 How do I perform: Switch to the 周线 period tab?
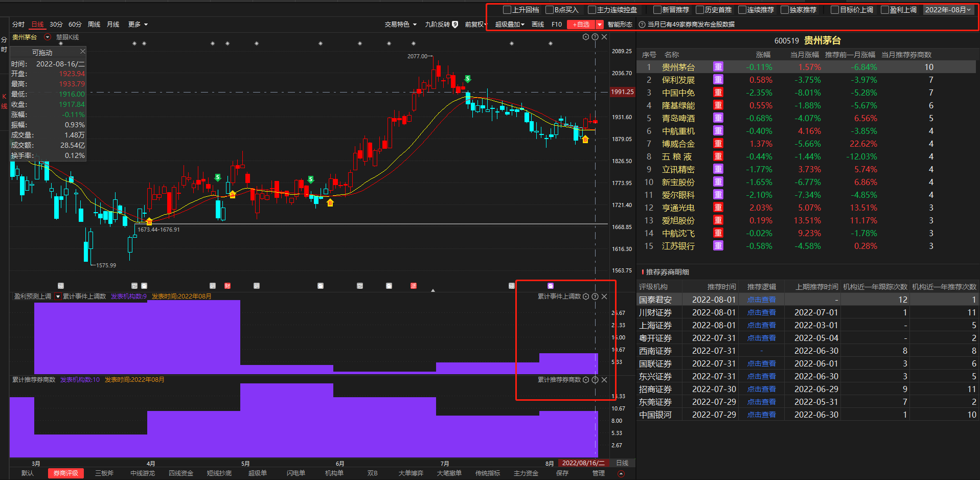(94, 24)
